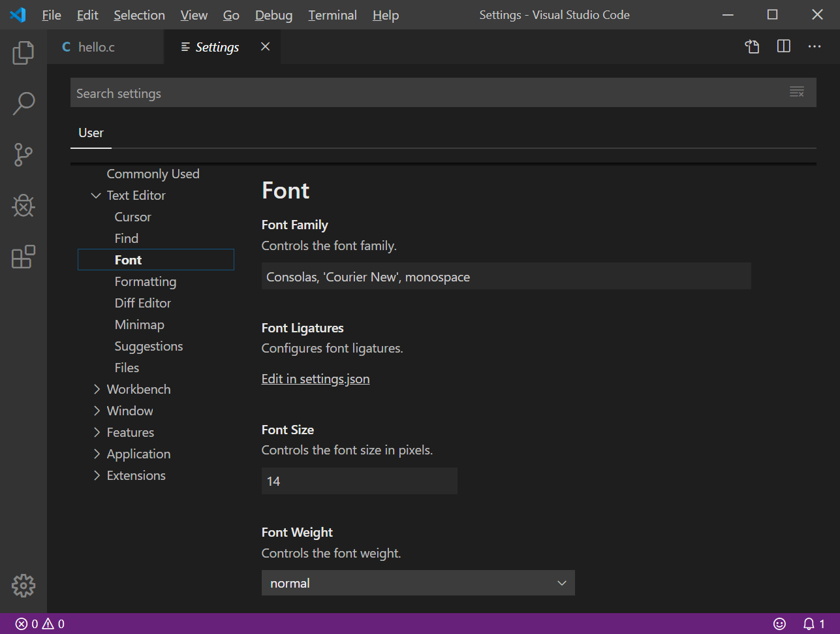The height and width of the screenshot is (634, 840).
Task: Open the Debug menu
Action: point(273,15)
